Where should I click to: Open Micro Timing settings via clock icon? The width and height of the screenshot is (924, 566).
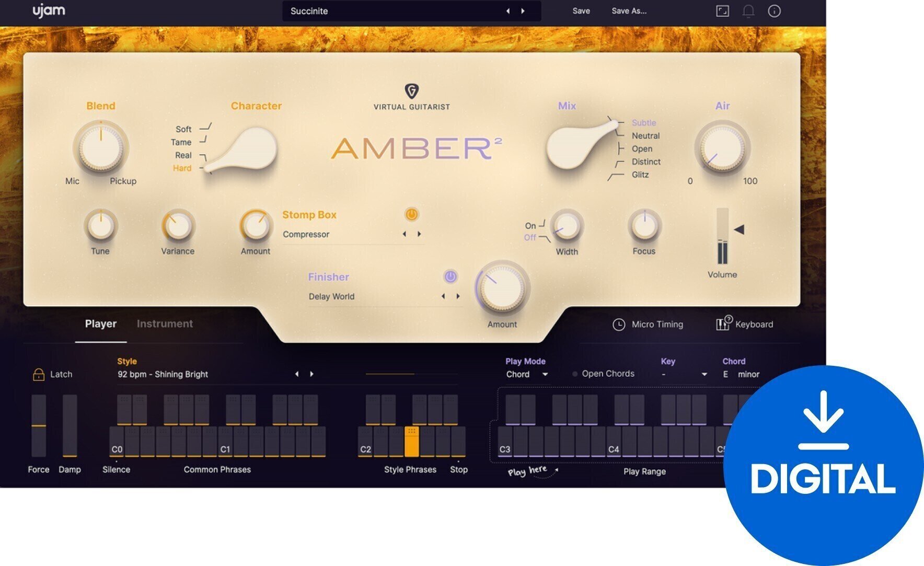pos(618,324)
